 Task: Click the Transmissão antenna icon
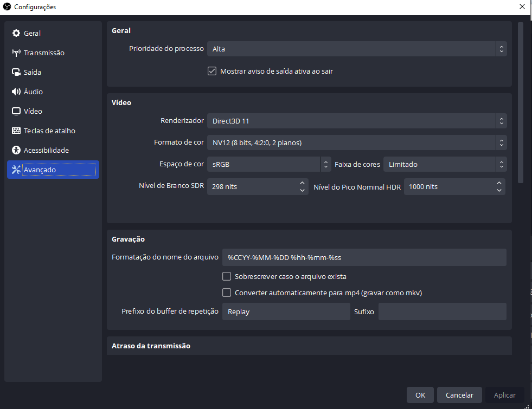(16, 53)
